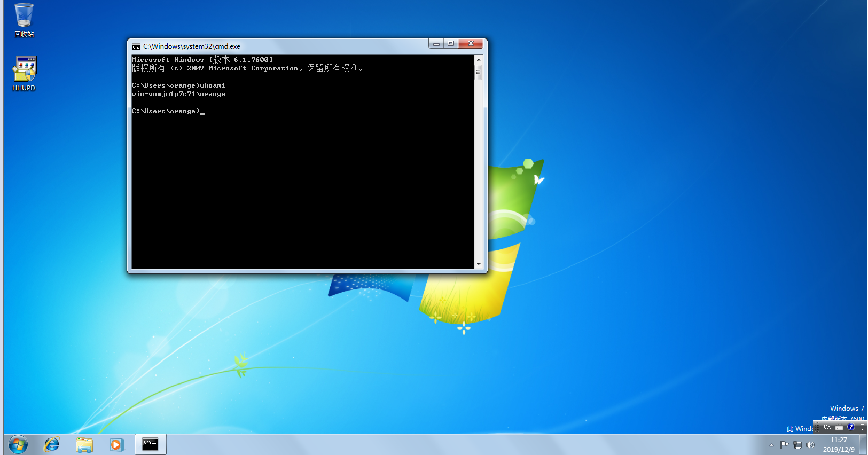Open the Recycle Bin desktop icon
868x455 pixels.
[x=24, y=20]
